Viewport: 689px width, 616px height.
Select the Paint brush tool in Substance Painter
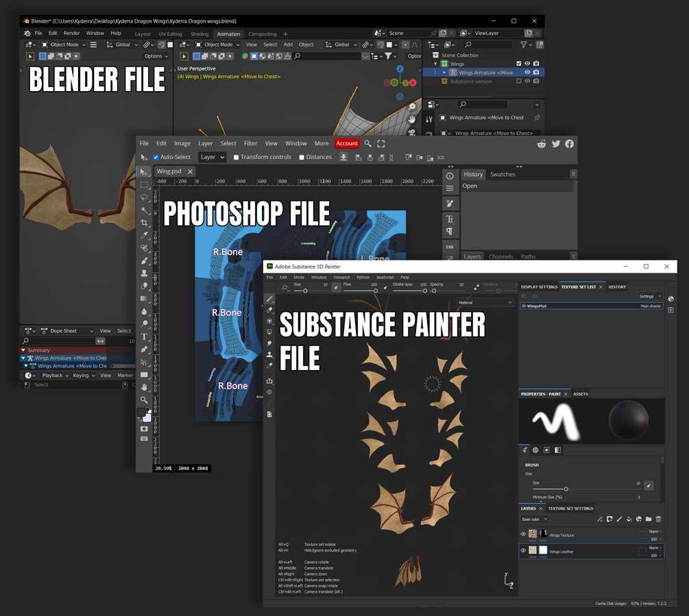pyautogui.click(x=269, y=299)
